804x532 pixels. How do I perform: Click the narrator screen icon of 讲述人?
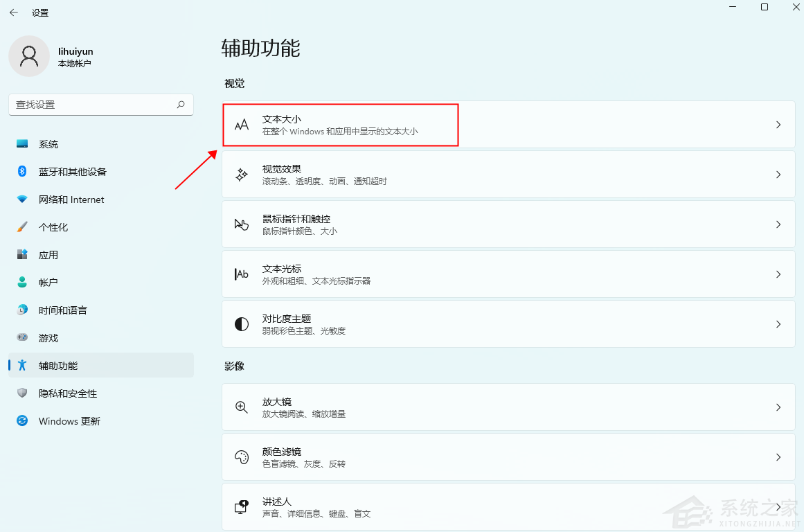click(242, 507)
